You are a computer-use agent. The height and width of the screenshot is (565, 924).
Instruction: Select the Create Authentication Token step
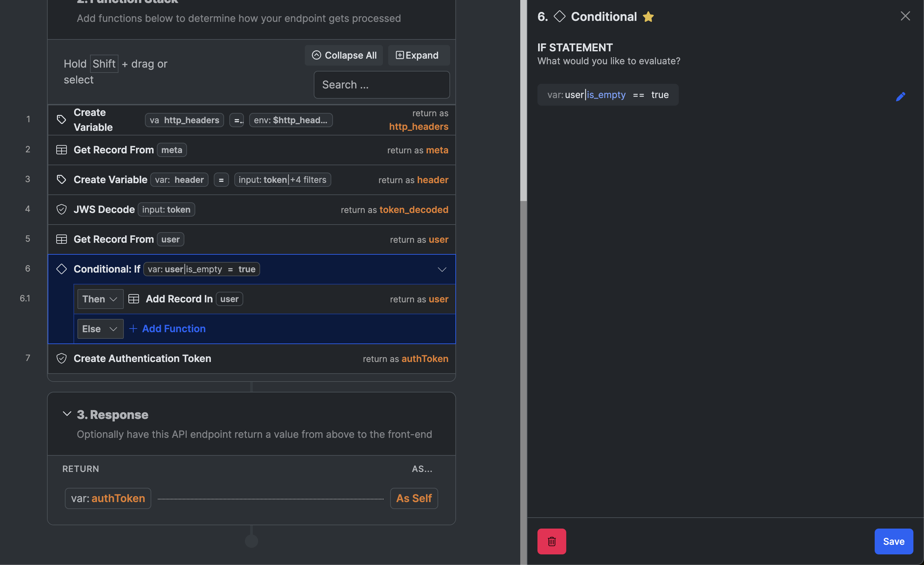[252, 359]
